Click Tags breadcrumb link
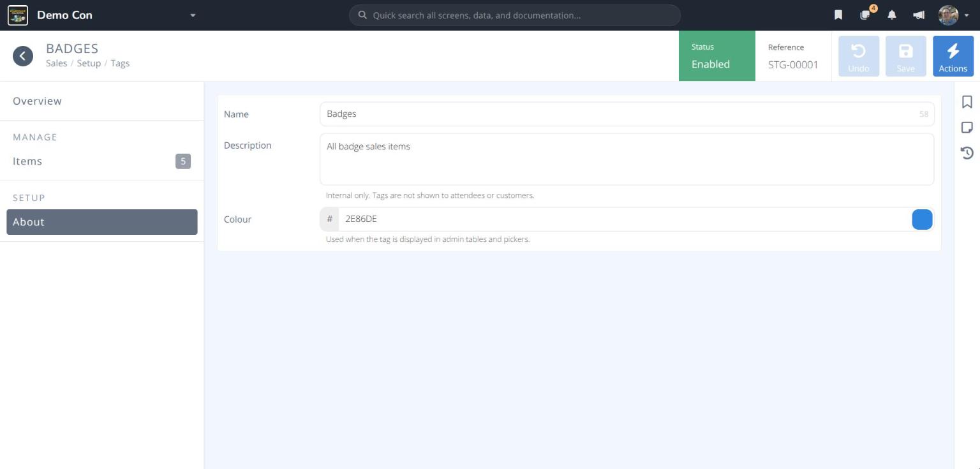The width and height of the screenshot is (980, 469). (x=120, y=63)
